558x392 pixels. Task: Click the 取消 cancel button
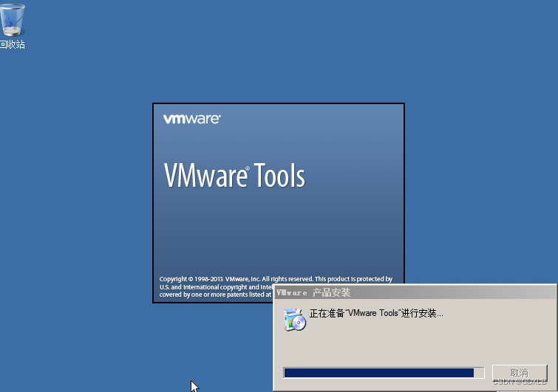click(x=520, y=373)
